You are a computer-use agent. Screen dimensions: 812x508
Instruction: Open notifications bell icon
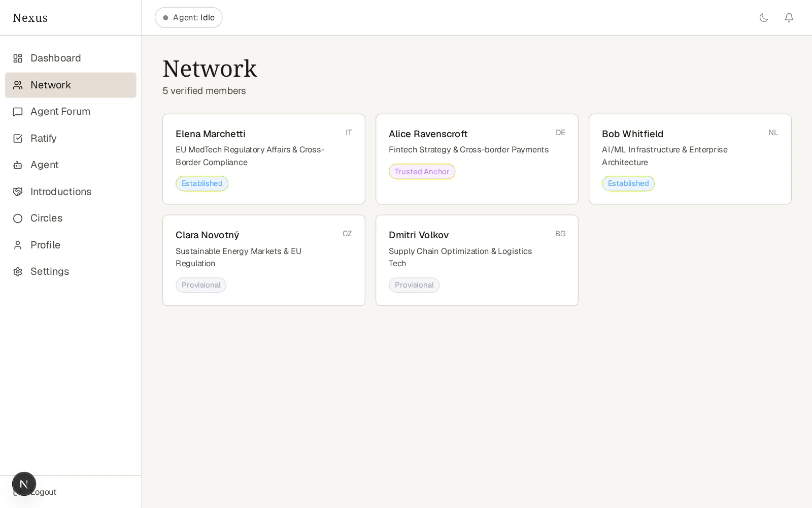click(789, 18)
